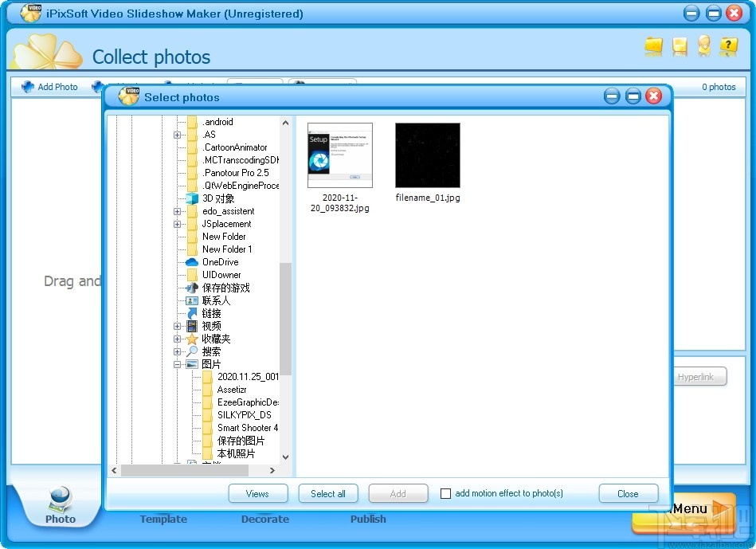756x549 pixels.
Task: Open a project using the folder icon
Action: pos(653,47)
